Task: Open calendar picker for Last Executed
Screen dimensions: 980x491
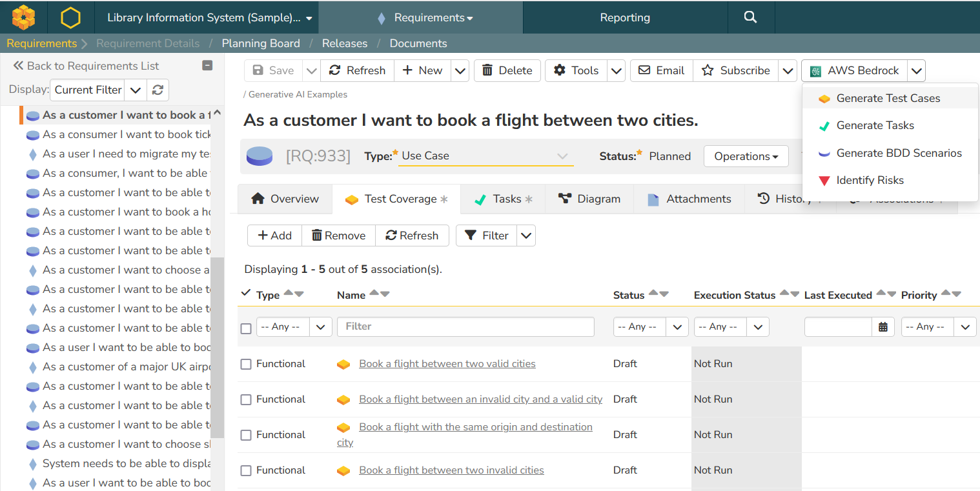Action: [883, 327]
